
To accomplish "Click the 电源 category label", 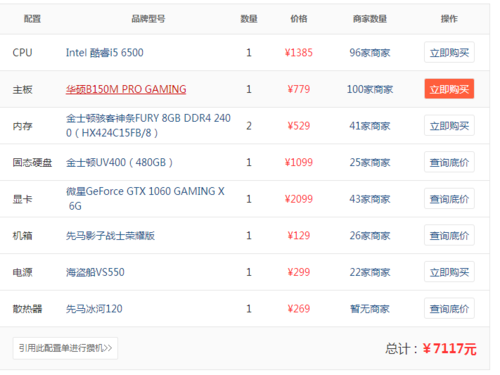I will 22,272.
